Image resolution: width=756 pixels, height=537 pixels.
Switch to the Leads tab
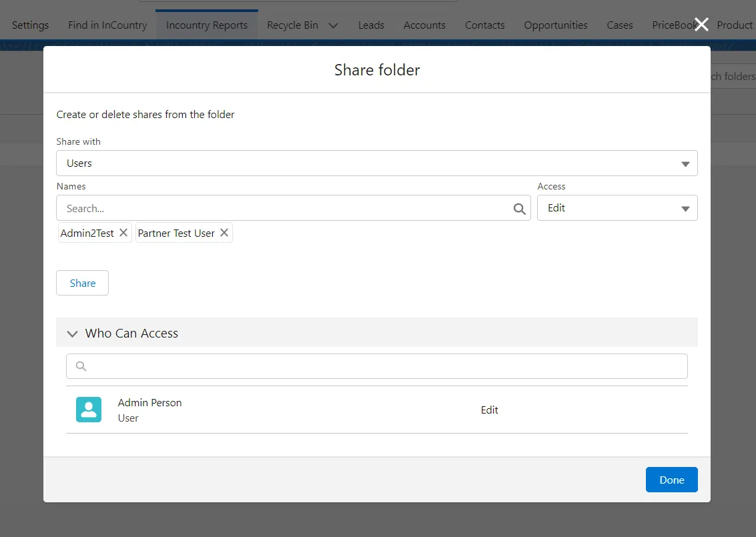[371, 25]
